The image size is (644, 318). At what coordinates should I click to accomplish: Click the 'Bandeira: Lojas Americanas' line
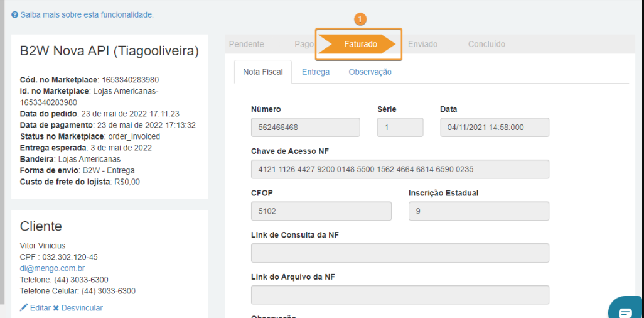(70, 159)
